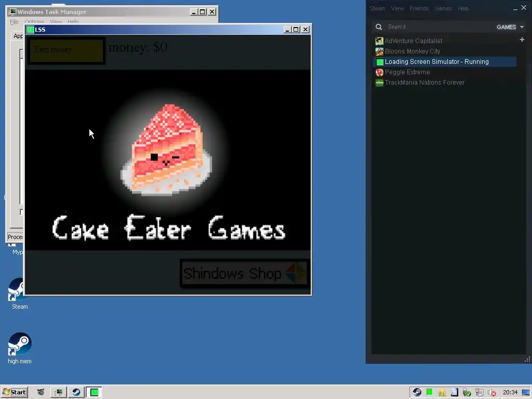Viewport: 532px width, 399px height.
Task: Select Peggle Extreme in game list
Action: coord(407,72)
